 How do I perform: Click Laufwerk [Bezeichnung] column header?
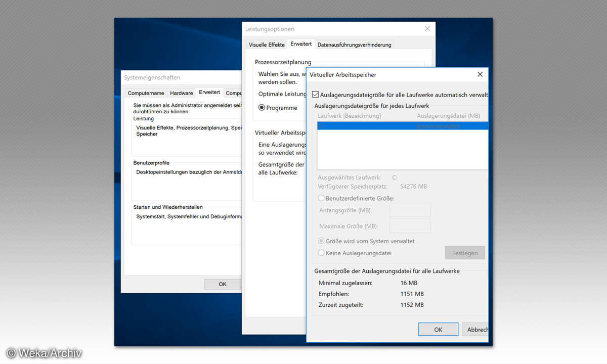pos(350,116)
